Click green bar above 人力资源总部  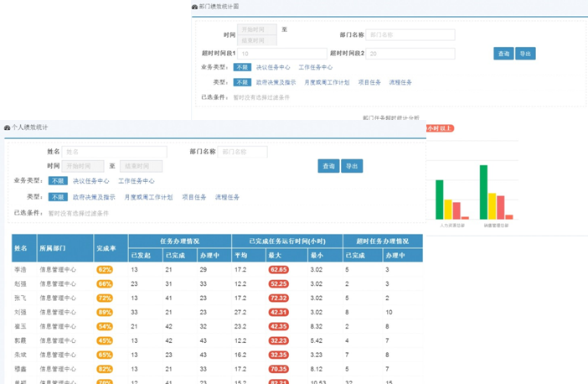click(x=440, y=200)
